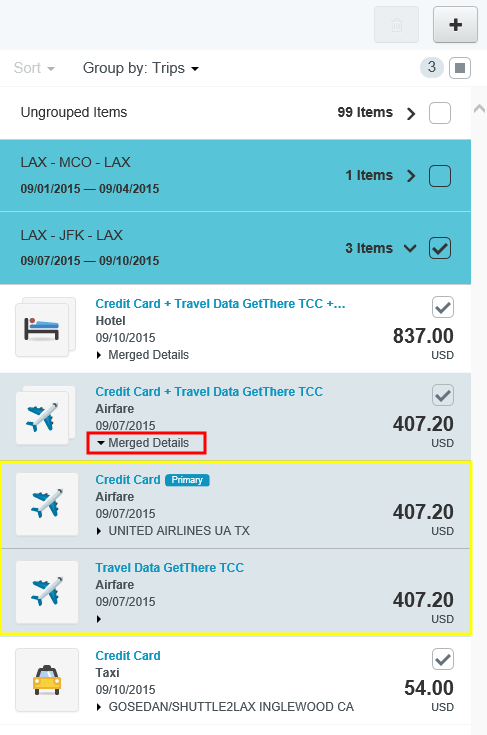Open the Sort menu
Screen dimensions: 487x735
pyautogui.click(x=34, y=68)
